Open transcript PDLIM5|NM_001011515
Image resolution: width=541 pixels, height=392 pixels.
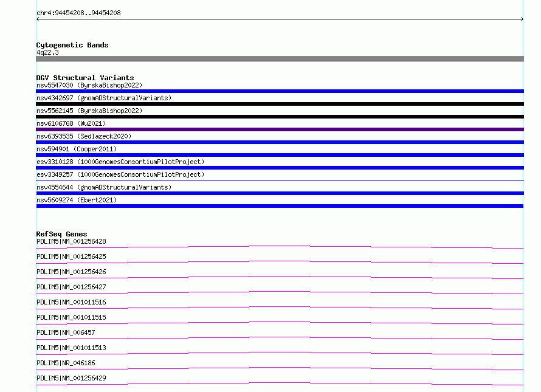point(71,317)
